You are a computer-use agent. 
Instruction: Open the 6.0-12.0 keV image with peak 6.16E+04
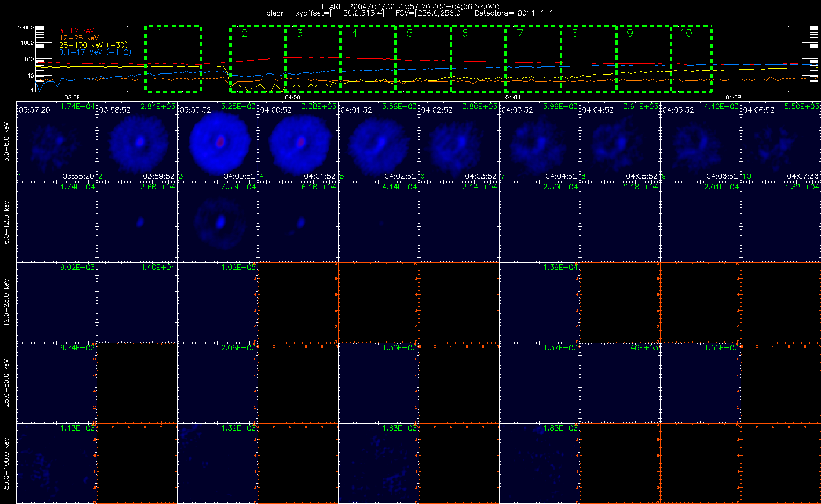[x=298, y=221]
